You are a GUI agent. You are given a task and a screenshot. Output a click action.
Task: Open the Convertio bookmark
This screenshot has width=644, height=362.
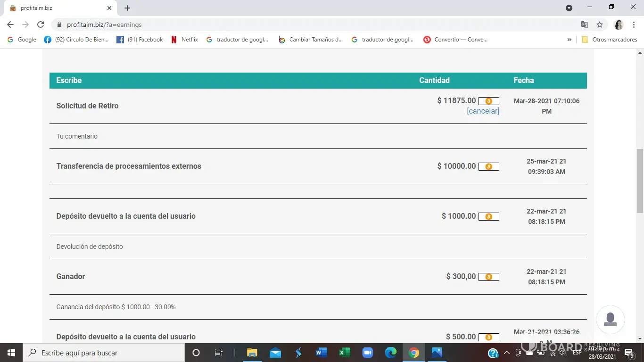pyautogui.click(x=456, y=40)
